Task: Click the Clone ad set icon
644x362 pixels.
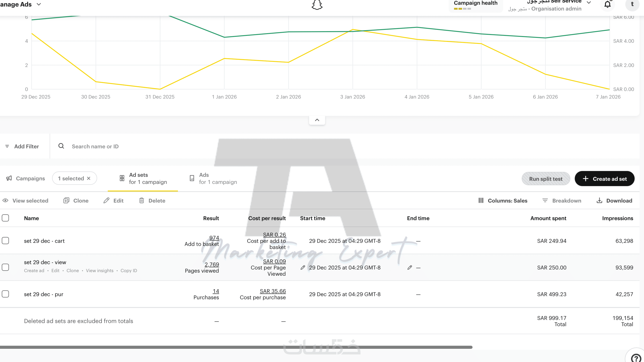Action: (66, 200)
